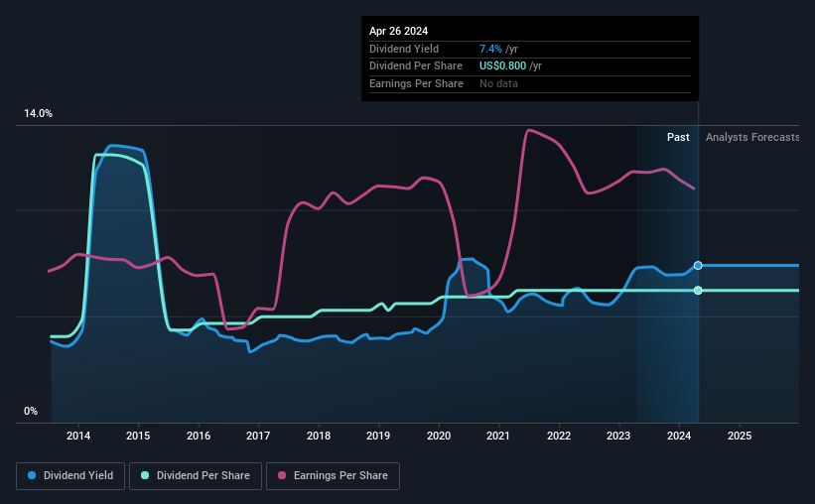Click the 0% y-axis label

tap(31, 412)
